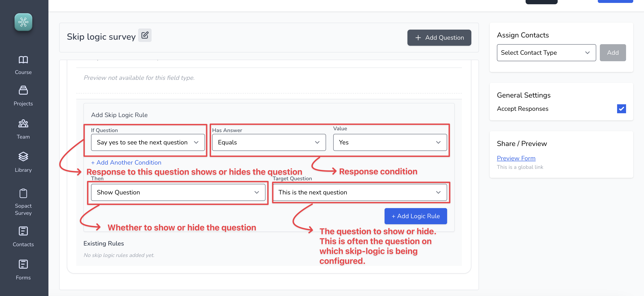Viewport: 644px width, 296px height.
Task: Open the Has Answer Equals dropdown
Action: [x=269, y=142]
